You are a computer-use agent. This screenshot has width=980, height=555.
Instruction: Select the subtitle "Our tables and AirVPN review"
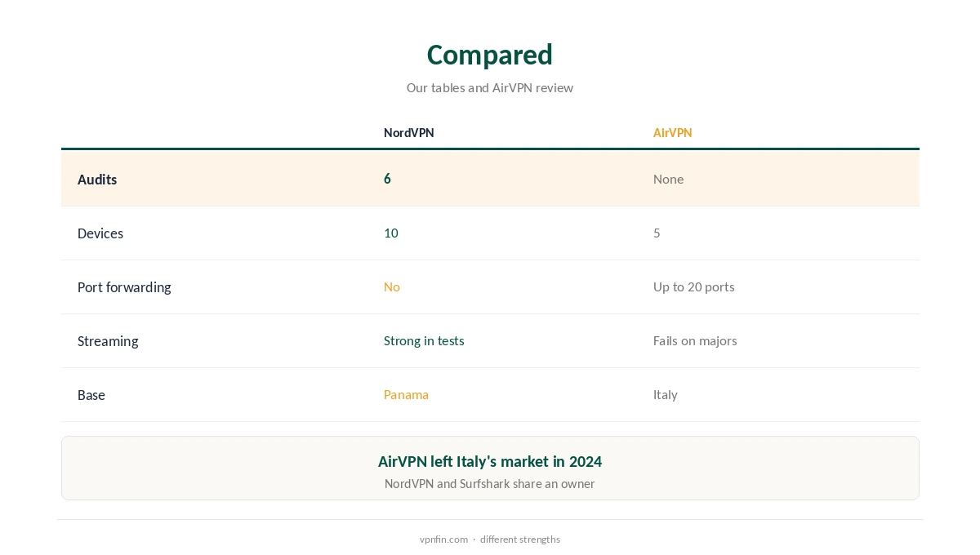click(x=490, y=87)
